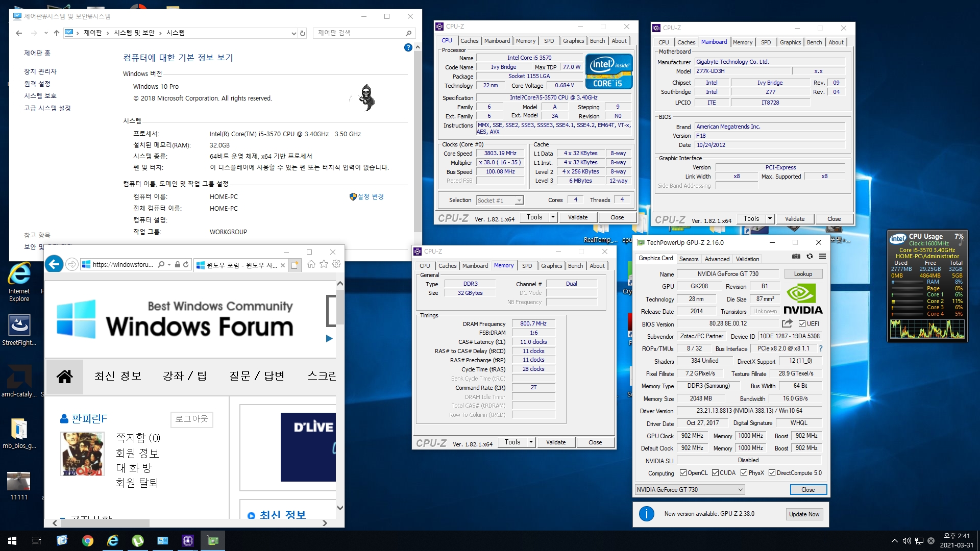The image size is (980, 551).
Task: Show hidden system tray icons
Action: pos(894,541)
